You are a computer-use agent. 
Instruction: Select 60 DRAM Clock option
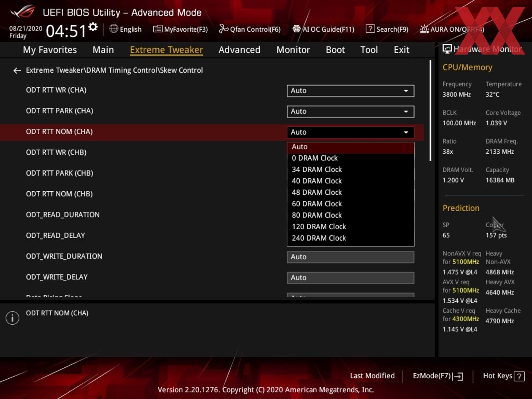point(350,203)
